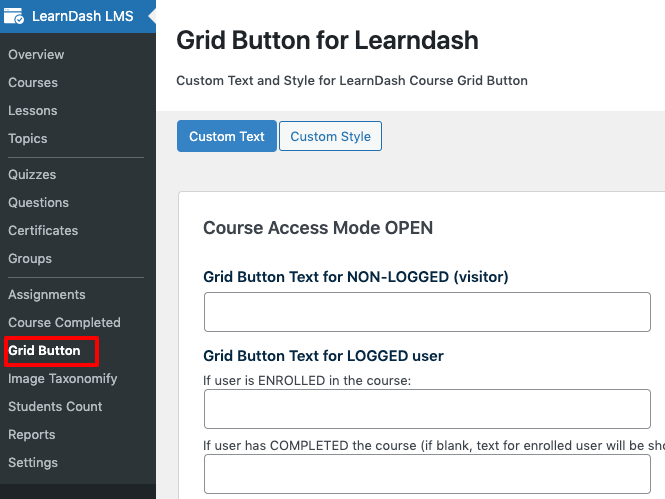Go to Courses in the sidebar
This screenshot has width=665, height=499.
[x=33, y=82]
